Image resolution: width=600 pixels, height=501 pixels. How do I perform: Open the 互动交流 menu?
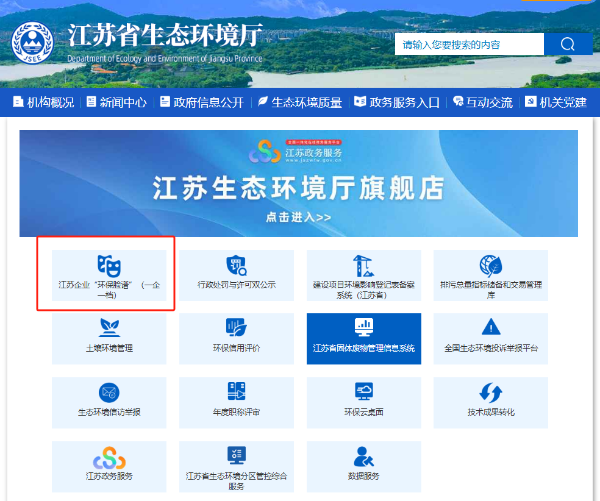[x=489, y=102]
